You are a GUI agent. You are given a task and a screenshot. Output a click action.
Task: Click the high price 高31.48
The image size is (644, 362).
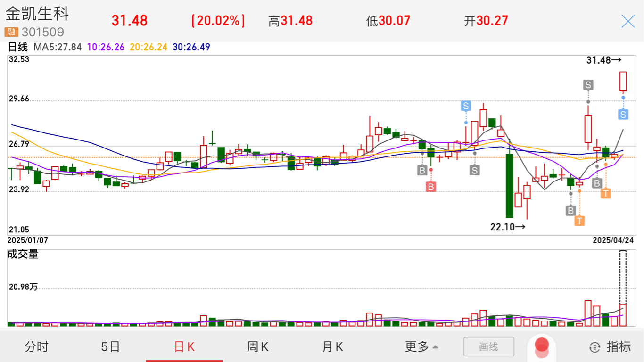(290, 21)
